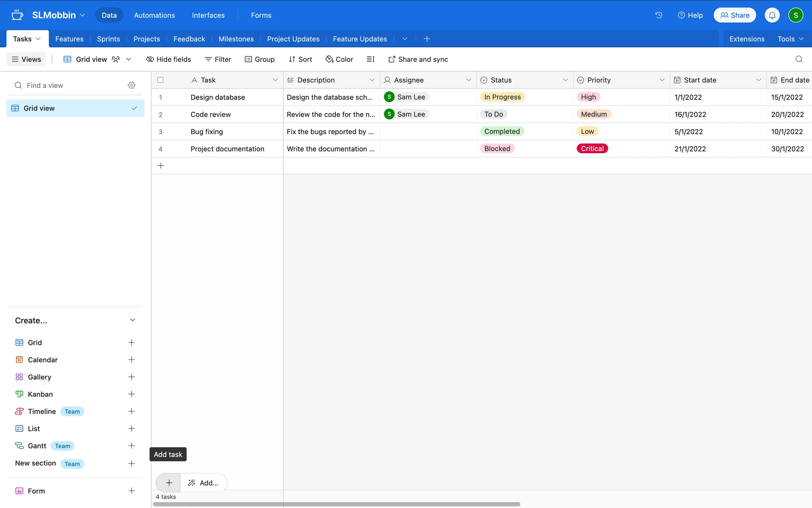Open Status column header dropdown
The image size is (812, 508).
point(565,80)
